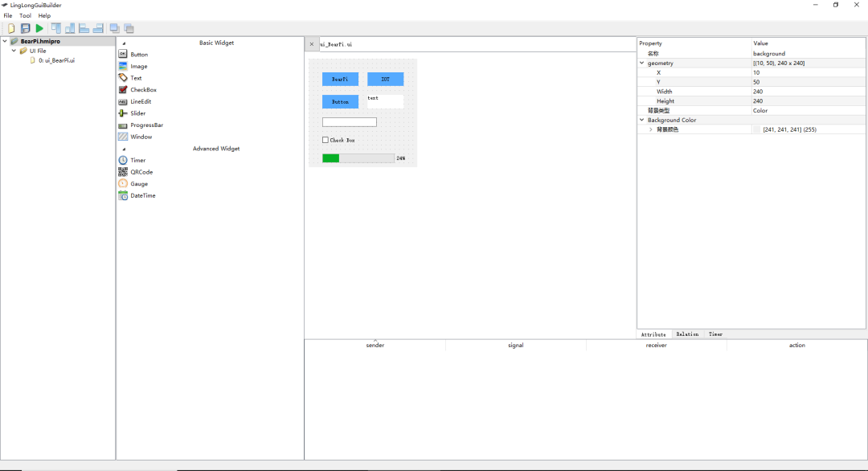
Task: Switch to the Relation tab
Action: [687, 334]
